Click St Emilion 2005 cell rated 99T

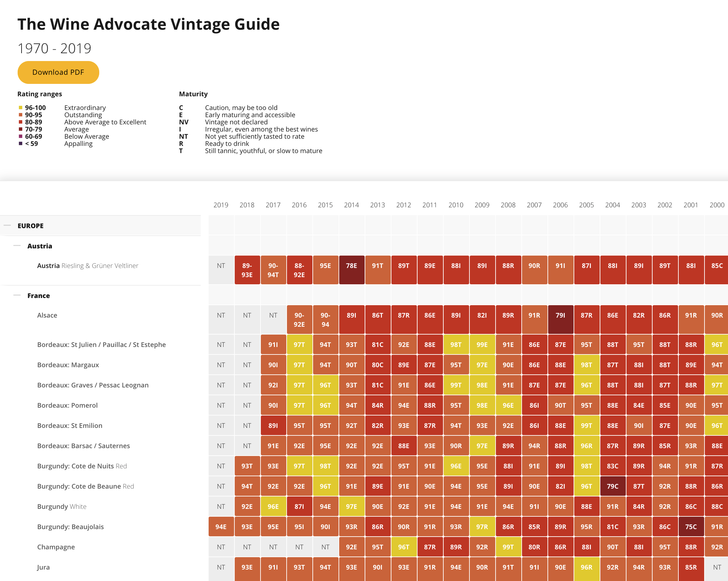[x=587, y=426]
